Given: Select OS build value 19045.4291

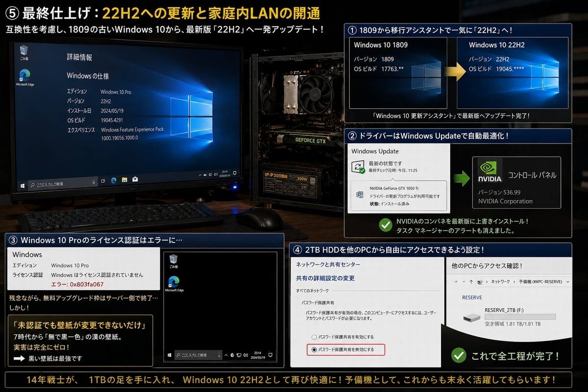Looking at the screenshot, I should 112,120.
